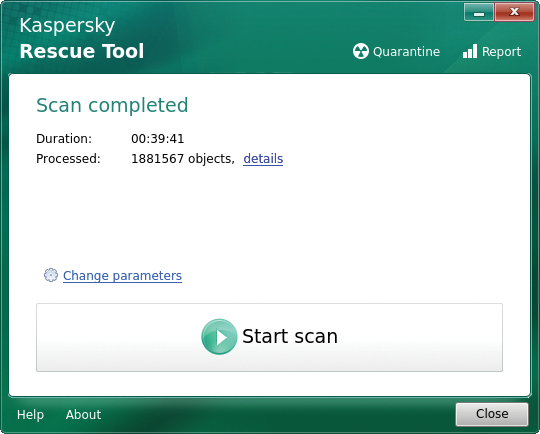Screen dimensions: 540x434
Task: Open the Change parameters link
Action: tap(122, 276)
